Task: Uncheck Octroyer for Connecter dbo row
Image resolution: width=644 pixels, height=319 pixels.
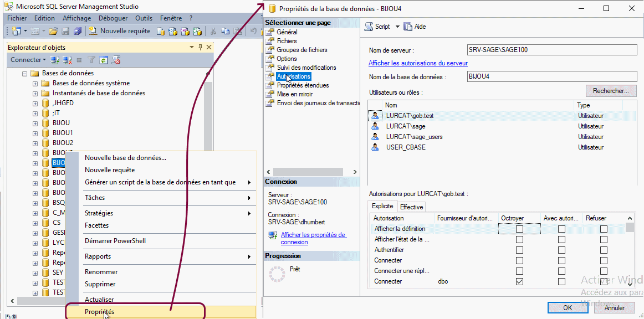Action: [x=519, y=281]
